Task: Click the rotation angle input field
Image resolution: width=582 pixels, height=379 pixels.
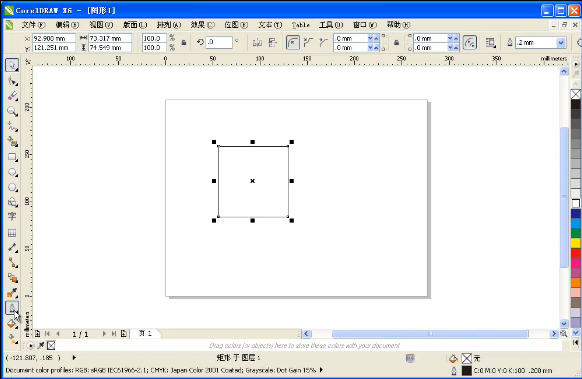Action: (x=219, y=42)
